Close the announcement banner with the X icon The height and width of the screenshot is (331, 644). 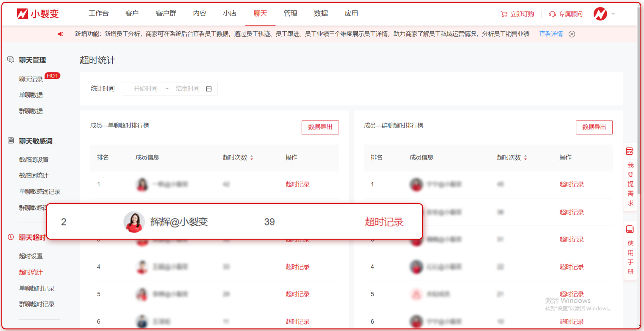[572, 34]
